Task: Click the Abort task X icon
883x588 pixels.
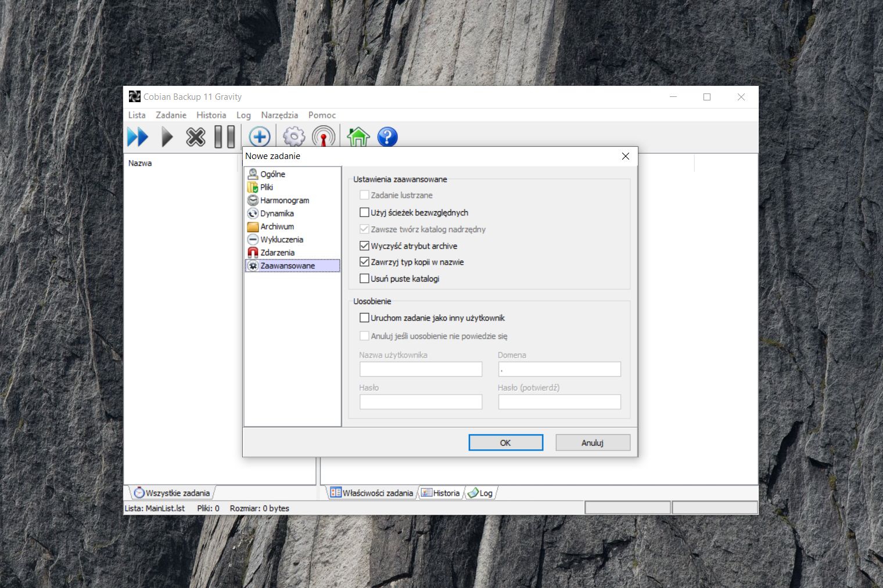Action: pos(196,137)
